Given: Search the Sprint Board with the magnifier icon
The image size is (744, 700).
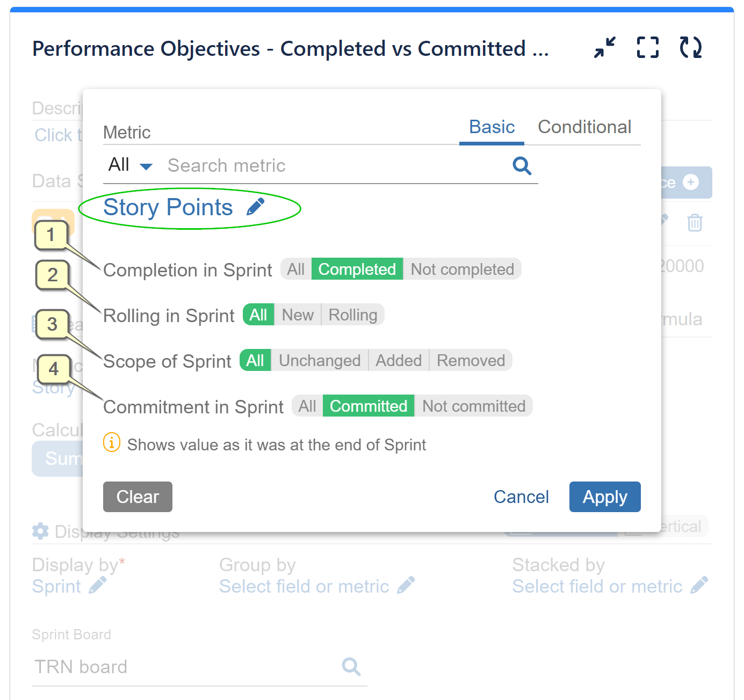Looking at the screenshot, I should (x=351, y=667).
